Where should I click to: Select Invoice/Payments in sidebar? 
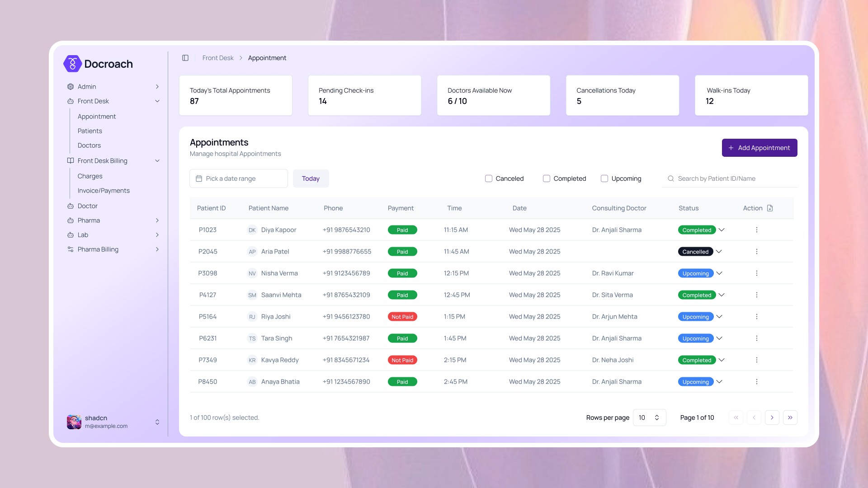click(x=104, y=191)
